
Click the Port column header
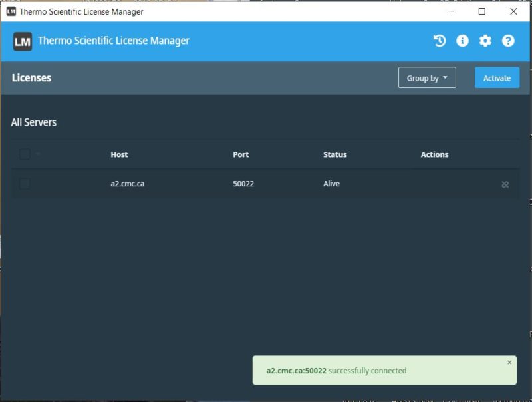click(x=241, y=154)
